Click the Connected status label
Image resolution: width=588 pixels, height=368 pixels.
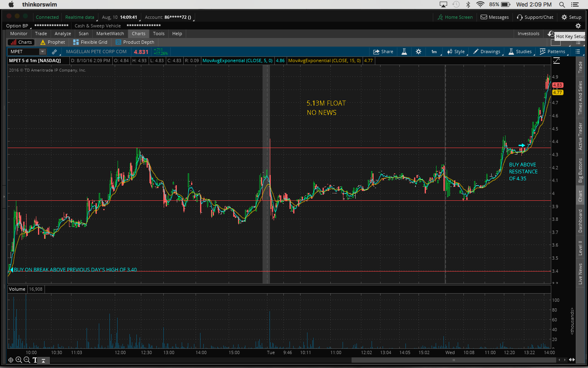[47, 17]
